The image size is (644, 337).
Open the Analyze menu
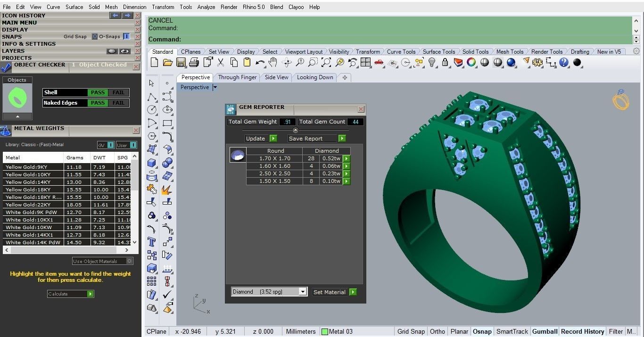(206, 7)
